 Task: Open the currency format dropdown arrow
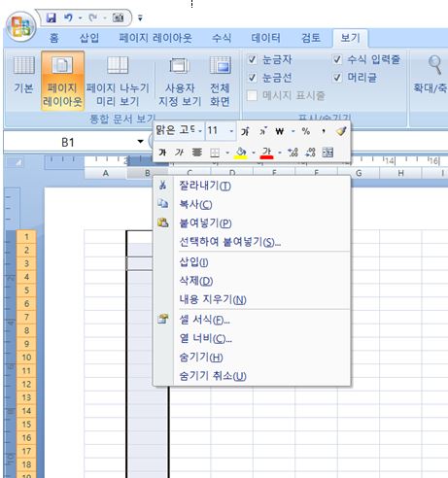(293, 131)
